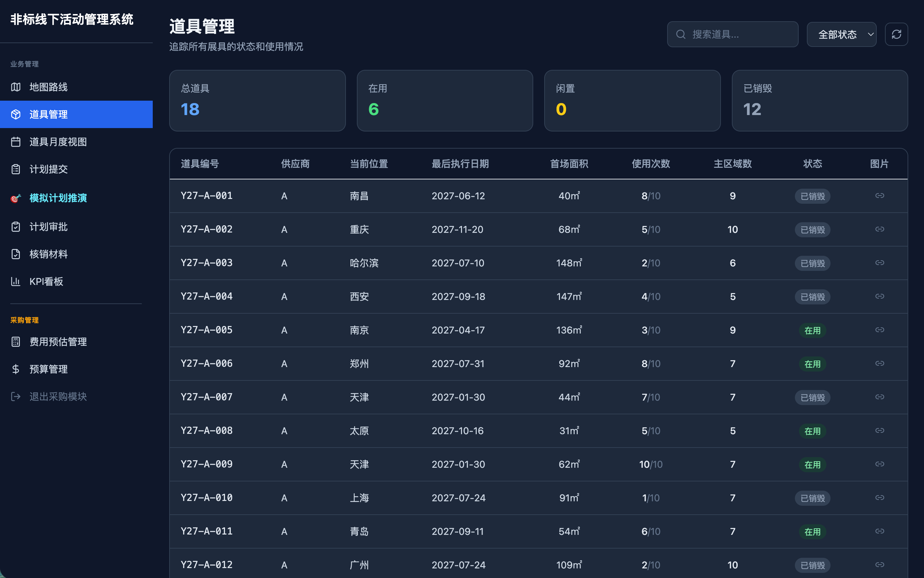Click the box icon beside 道具管理

coord(16,114)
